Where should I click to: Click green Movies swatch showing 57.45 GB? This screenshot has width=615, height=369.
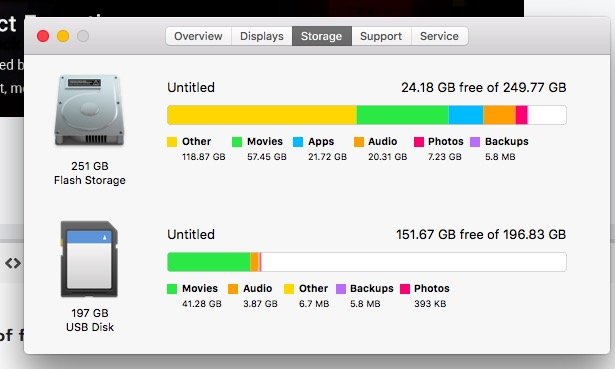(237, 142)
